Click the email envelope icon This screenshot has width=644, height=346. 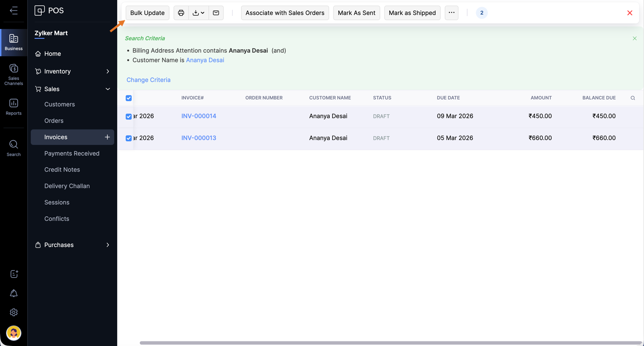216,13
